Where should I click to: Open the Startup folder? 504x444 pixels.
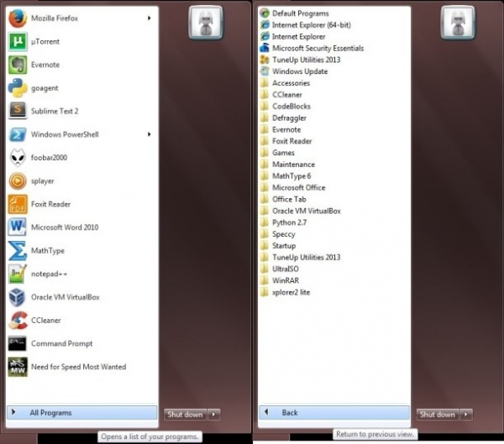(334, 245)
